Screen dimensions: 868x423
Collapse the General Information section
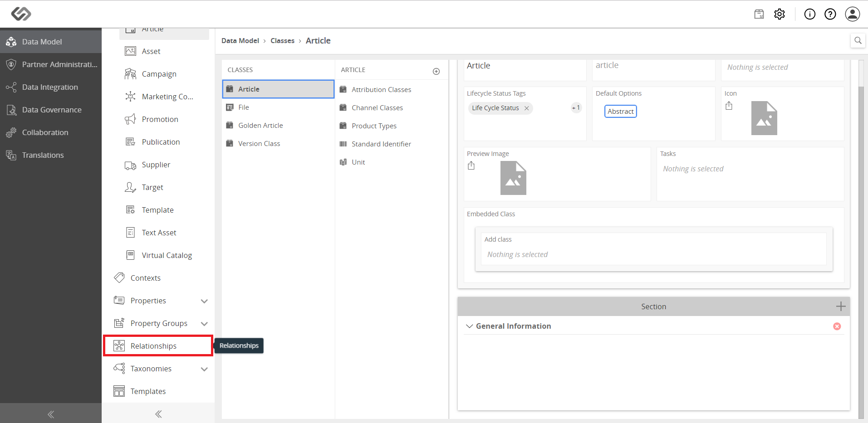(x=470, y=326)
